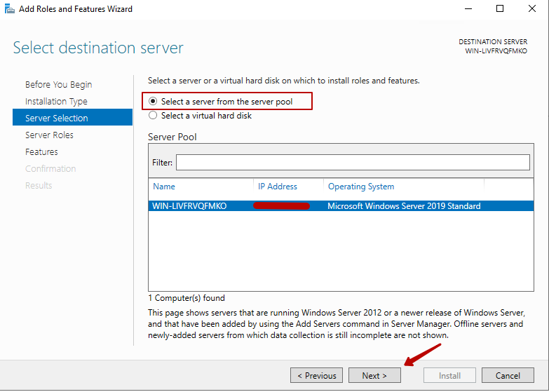Click the Add Roles and Features Wizard title bar icon
This screenshot has width=549, height=392.
tap(8, 9)
